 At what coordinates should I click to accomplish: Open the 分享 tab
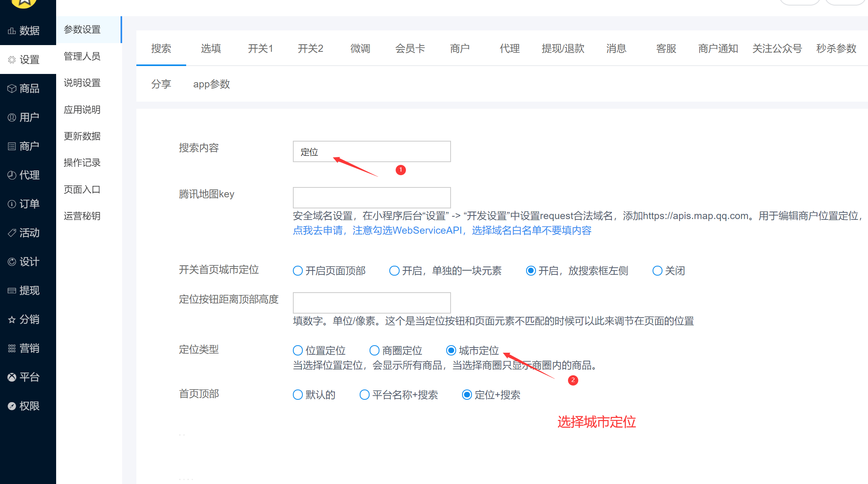click(x=161, y=84)
